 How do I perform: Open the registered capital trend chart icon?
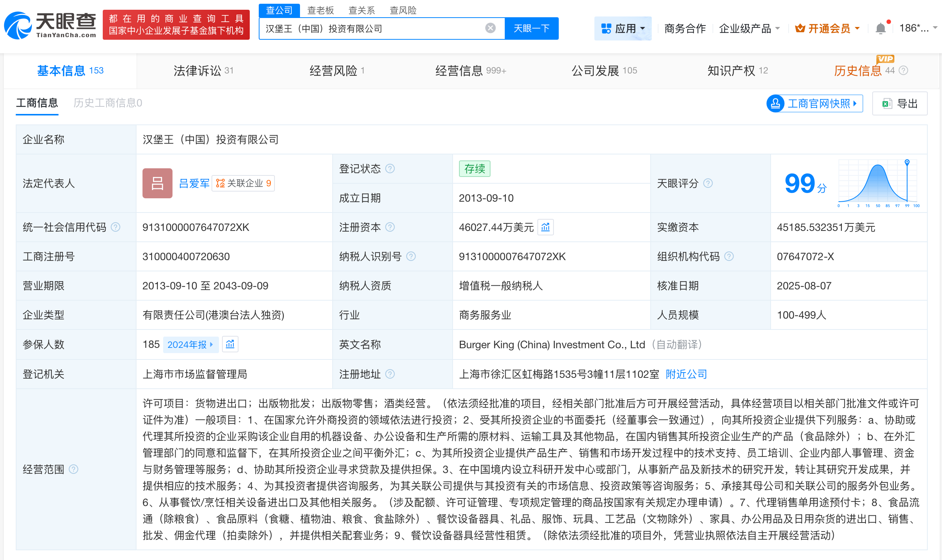tap(545, 227)
